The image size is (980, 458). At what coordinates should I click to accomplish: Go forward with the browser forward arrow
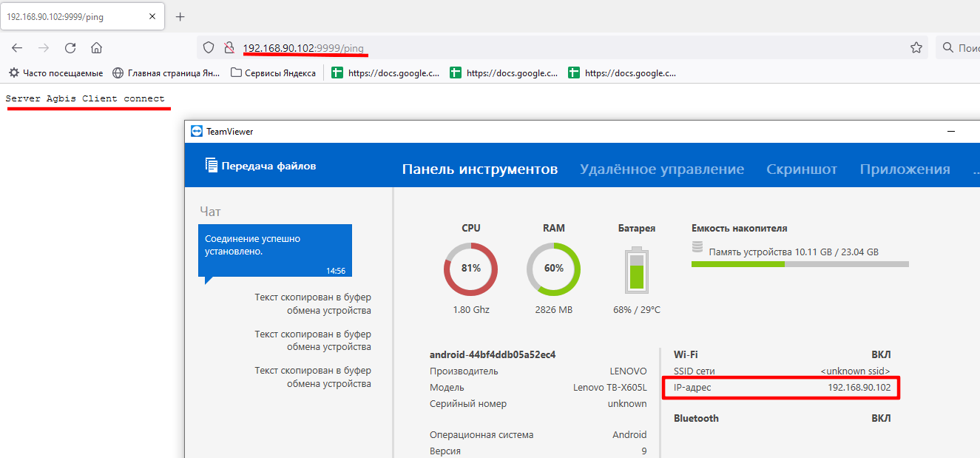pyautogui.click(x=44, y=48)
